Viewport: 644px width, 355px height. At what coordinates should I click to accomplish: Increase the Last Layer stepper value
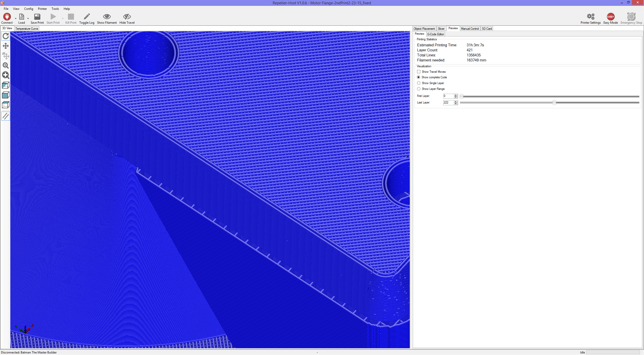pyautogui.click(x=456, y=101)
